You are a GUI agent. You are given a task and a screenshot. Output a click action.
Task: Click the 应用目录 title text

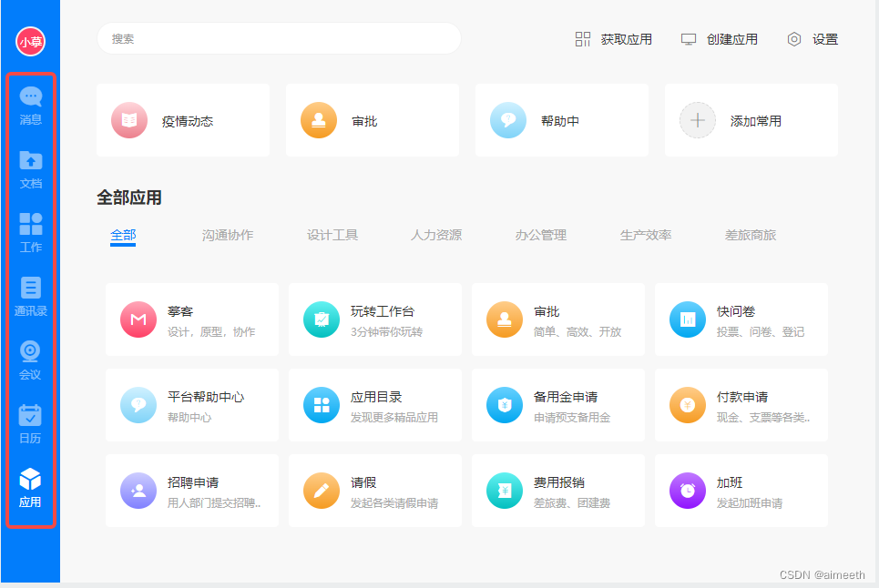[376, 397]
